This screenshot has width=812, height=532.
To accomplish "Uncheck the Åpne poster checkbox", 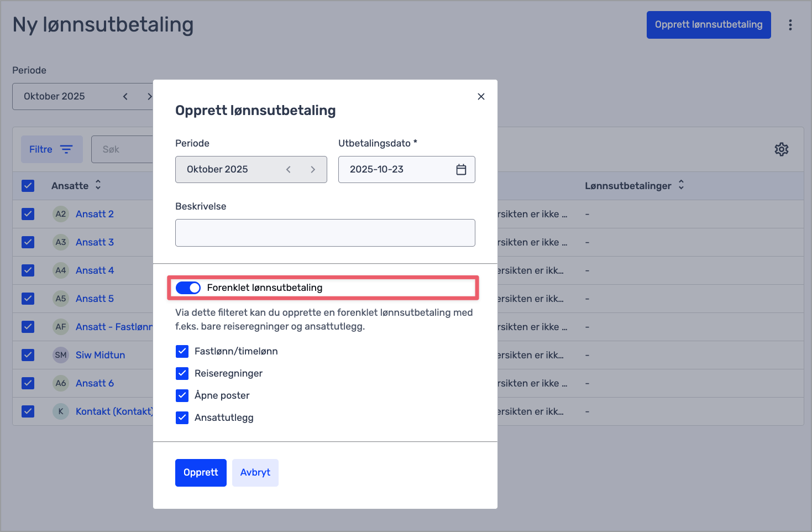I will [x=182, y=395].
